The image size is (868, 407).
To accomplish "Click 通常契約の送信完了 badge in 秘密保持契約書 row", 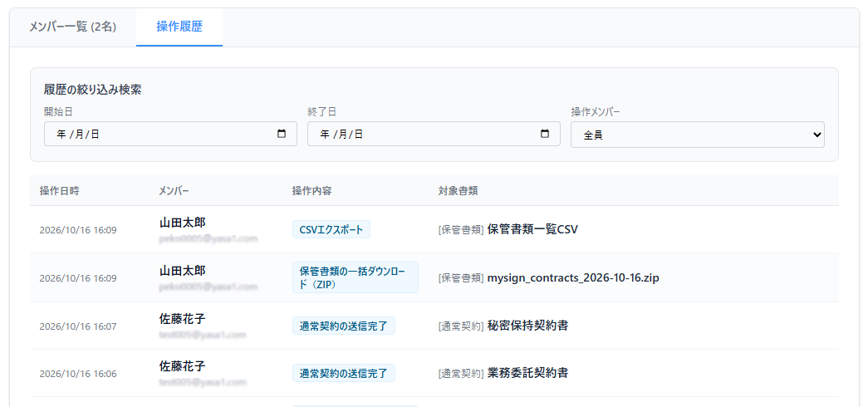I will [x=344, y=326].
